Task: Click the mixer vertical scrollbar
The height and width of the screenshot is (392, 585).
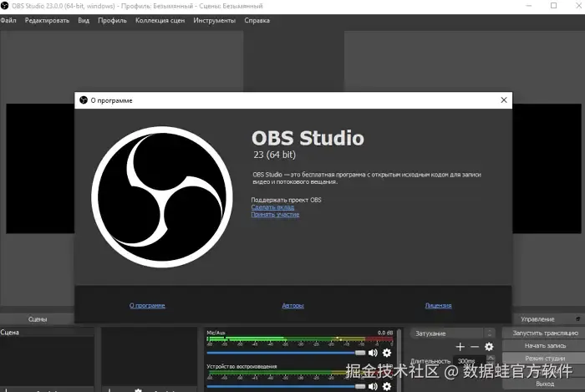Action: (x=399, y=360)
